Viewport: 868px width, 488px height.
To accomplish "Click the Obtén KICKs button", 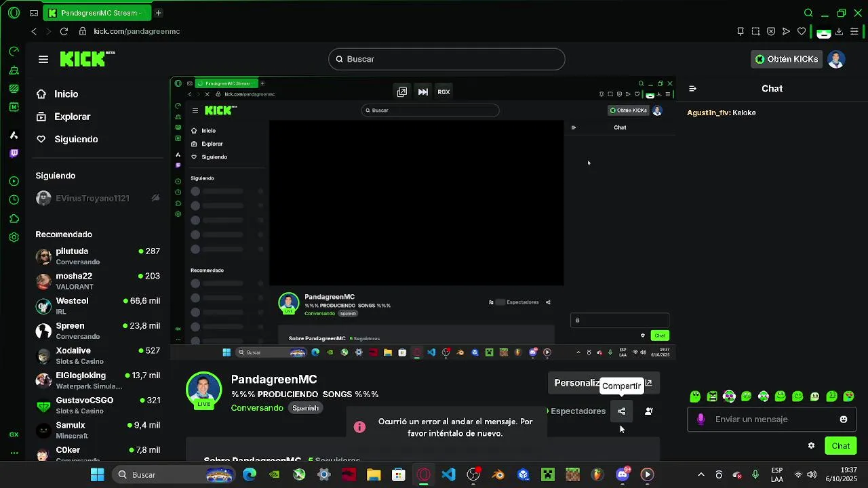I will [787, 59].
